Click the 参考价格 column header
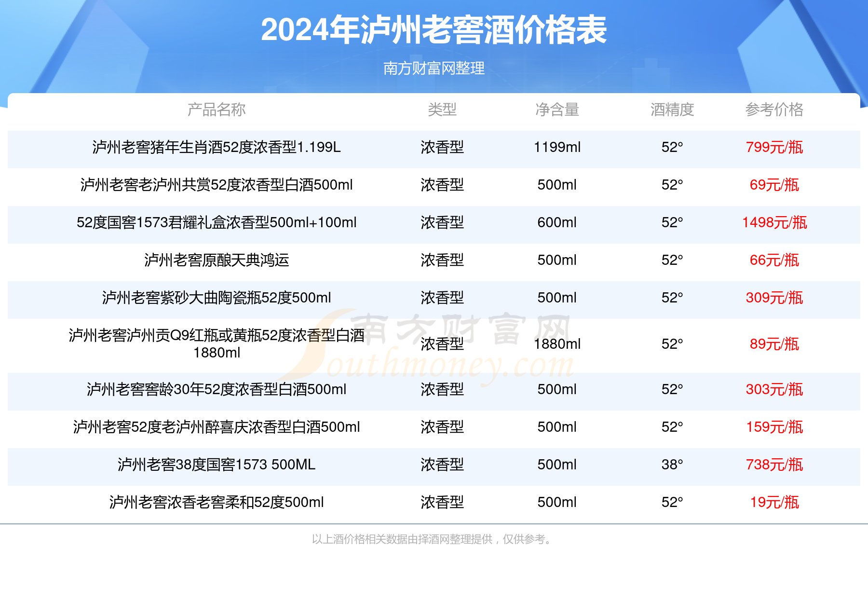Image resolution: width=868 pixels, height=603 pixels. (774, 110)
